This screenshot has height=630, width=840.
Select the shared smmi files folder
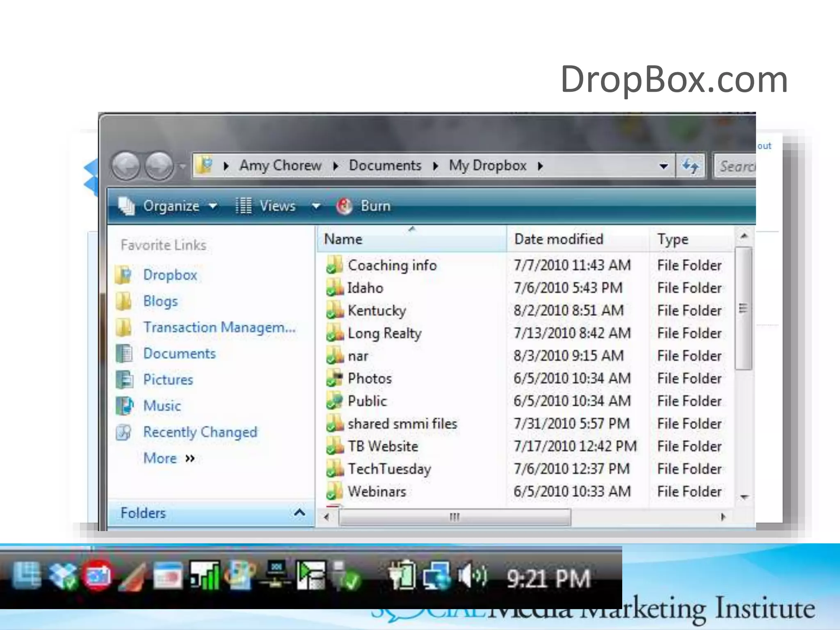click(x=402, y=424)
